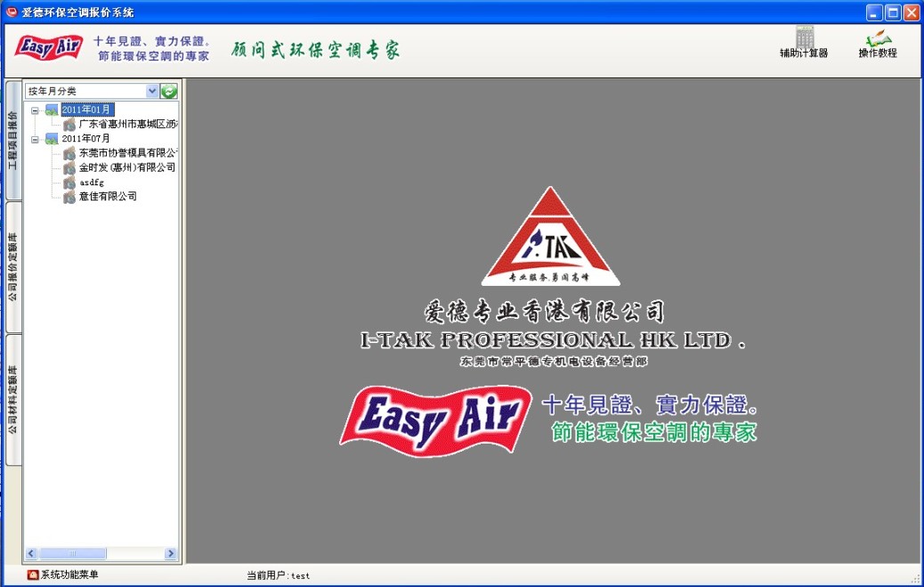Click the tree horizontal scrollbar left arrow

[x=31, y=553]
